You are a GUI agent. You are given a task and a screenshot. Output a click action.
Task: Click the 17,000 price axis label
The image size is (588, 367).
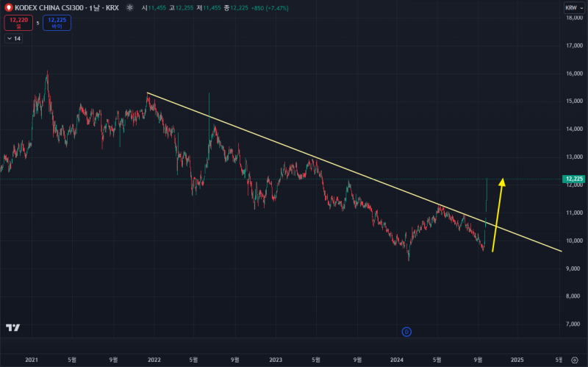(574, 46)
